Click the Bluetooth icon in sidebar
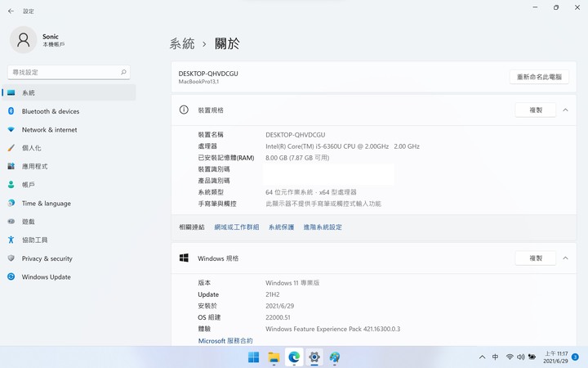 [x=11, y=111]
